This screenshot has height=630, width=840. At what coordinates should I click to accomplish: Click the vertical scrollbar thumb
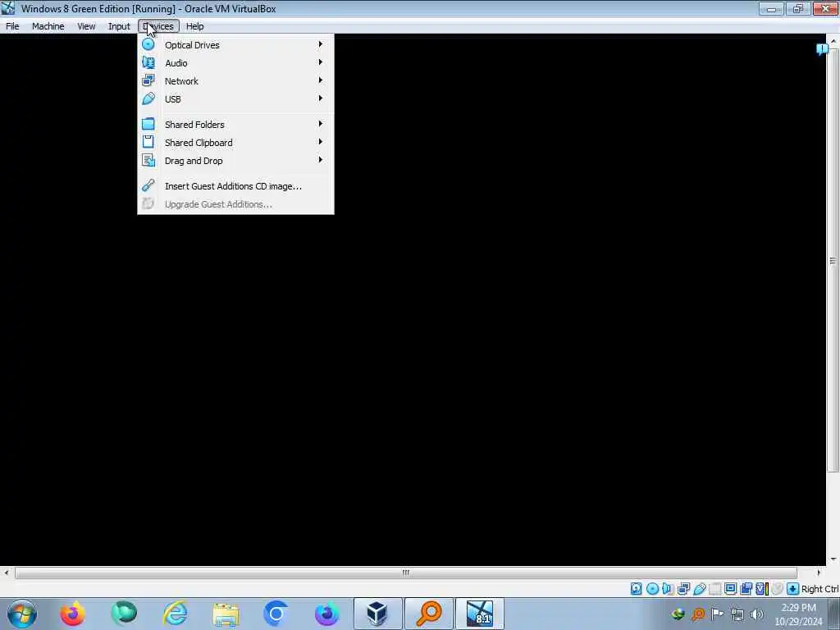(833, 260)
